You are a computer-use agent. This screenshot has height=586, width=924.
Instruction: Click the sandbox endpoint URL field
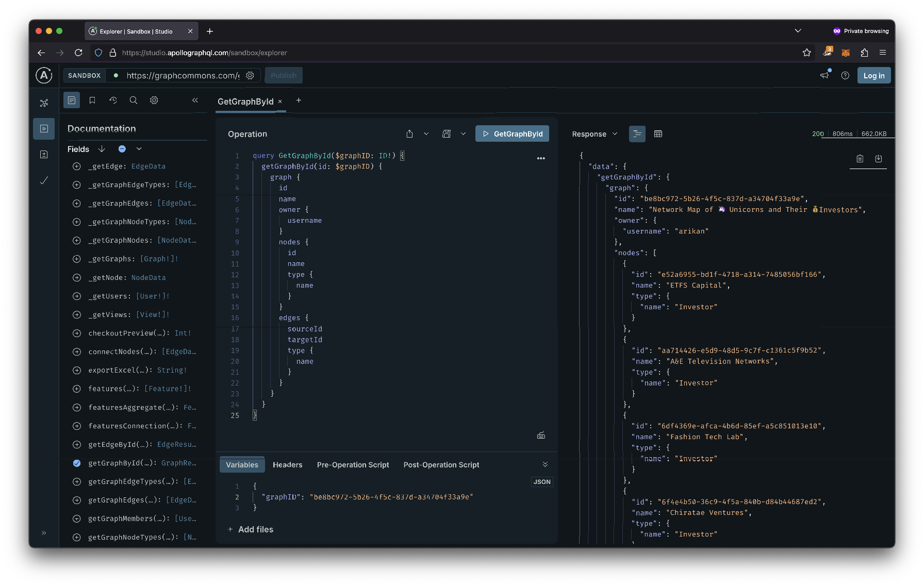tap(183, 76)
